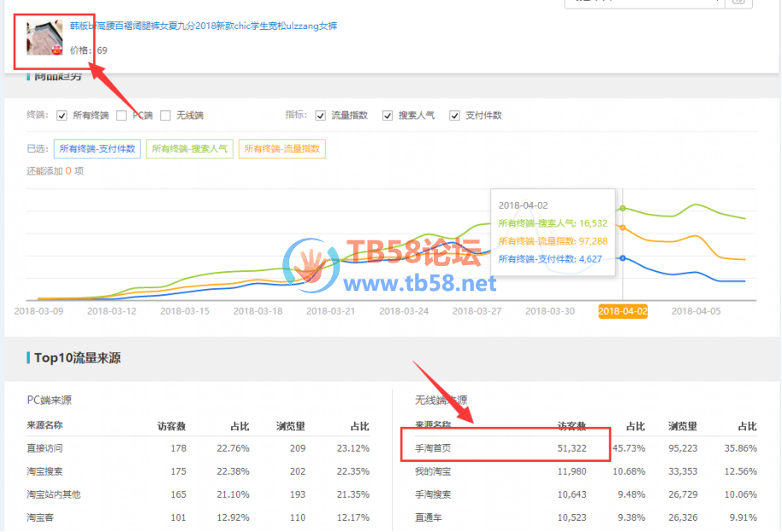Click the 35.86% page view share value
The image size is (782, 532).
coord(741,448)
